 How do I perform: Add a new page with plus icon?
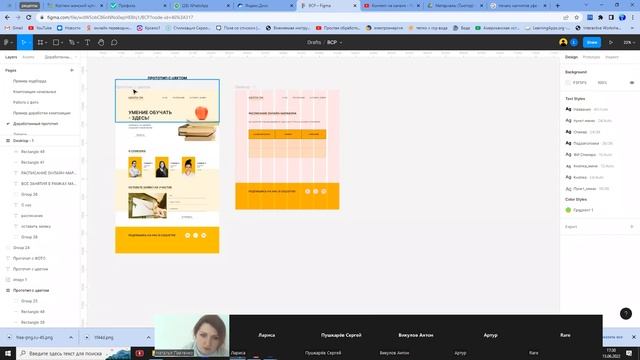[x=72, y=70]
